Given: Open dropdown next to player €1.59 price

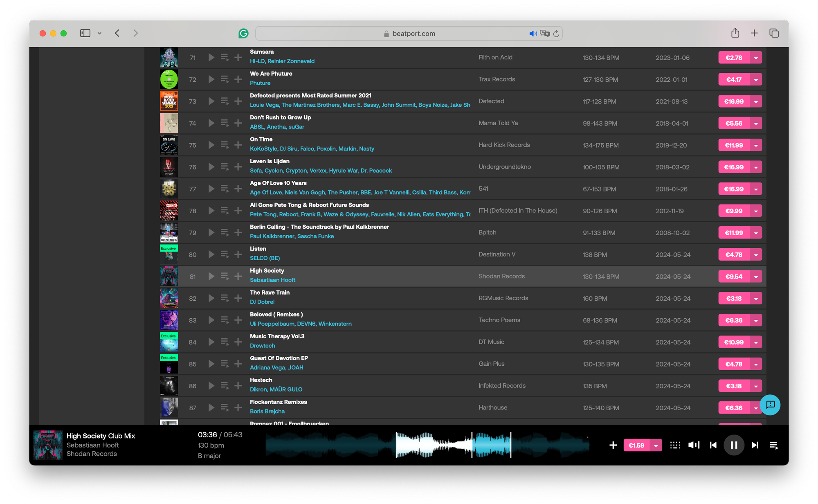Looking at the screenshot, I should [656, 445].
